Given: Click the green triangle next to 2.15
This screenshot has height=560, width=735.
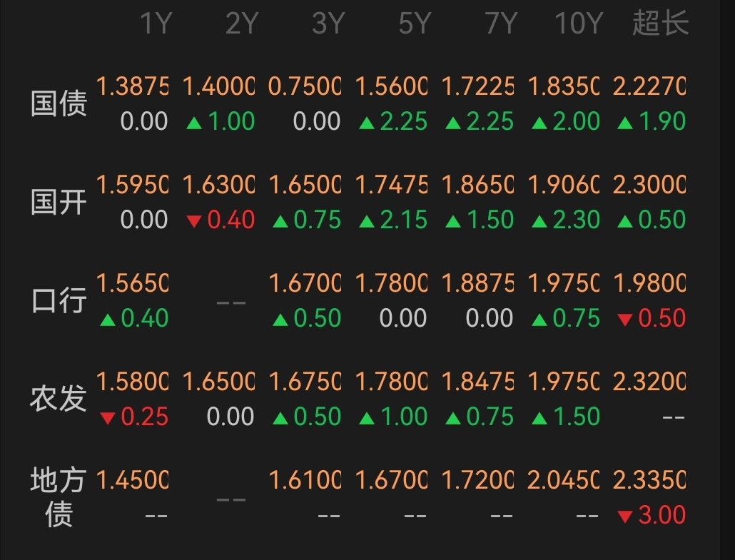Looking at the screenshot, I should (367, 221).
